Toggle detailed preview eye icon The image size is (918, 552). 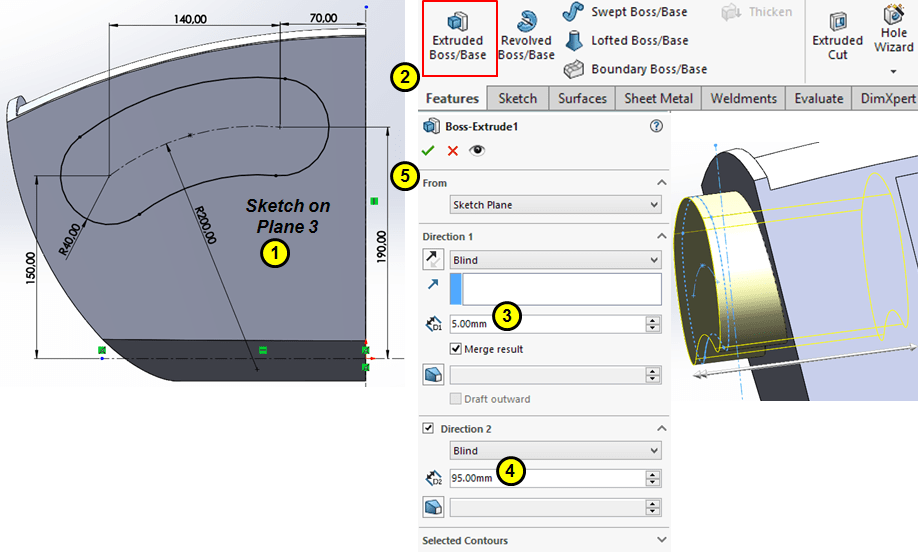point(476,150)
